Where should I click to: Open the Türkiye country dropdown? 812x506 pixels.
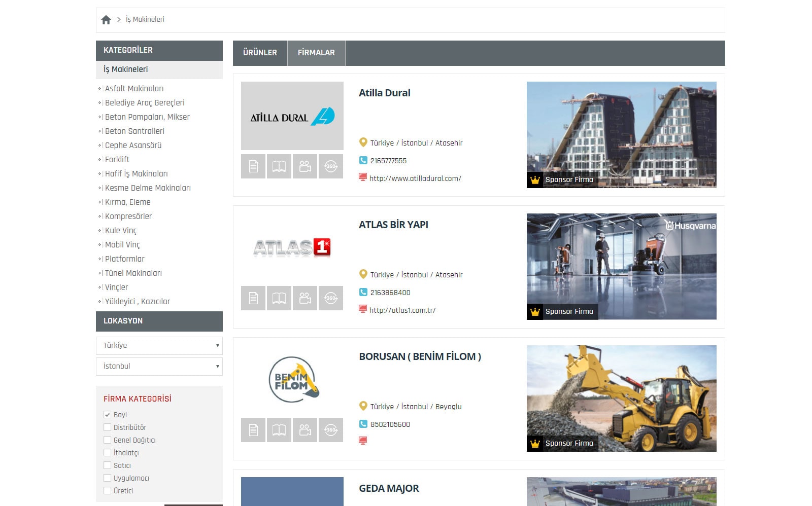159,346
